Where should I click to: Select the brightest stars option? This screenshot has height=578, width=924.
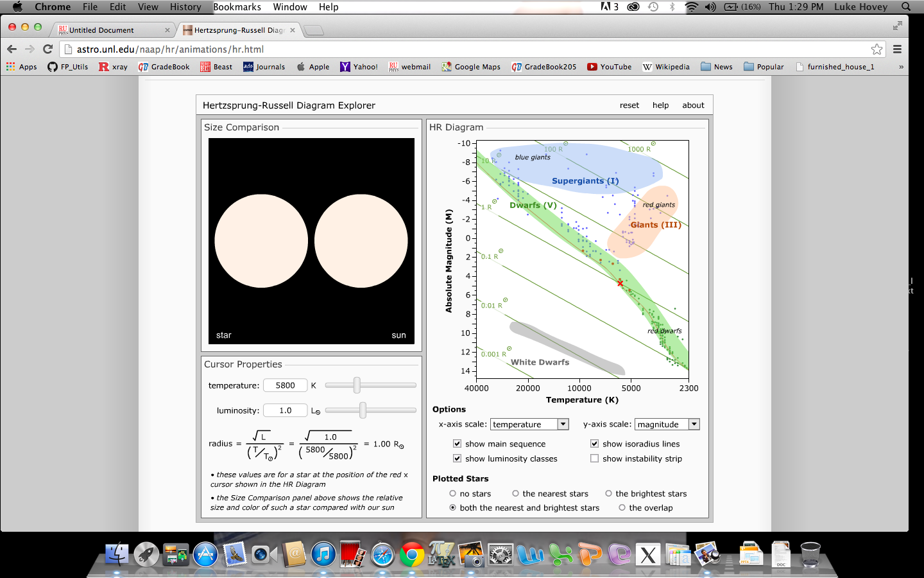[608, 493]
